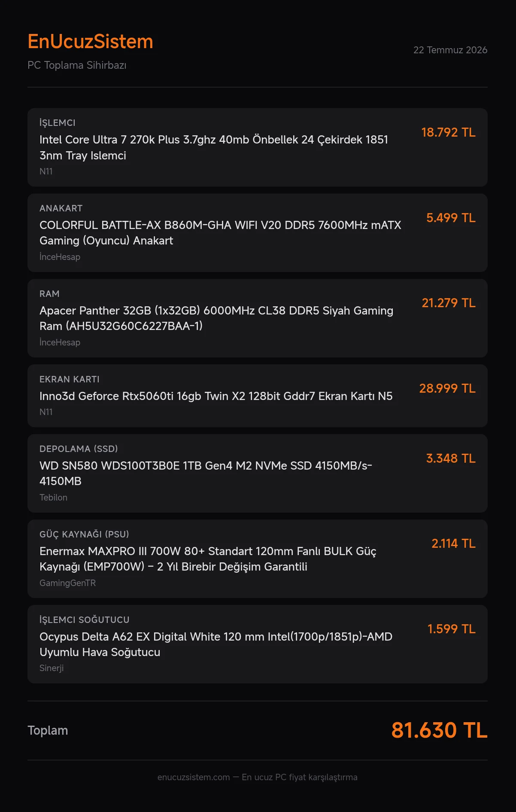Open the Enermax MAXPRO III 700W item
Image resolution: width=516 pixels, height=812 pixels.
pyautogui.click(x=208, y=559)
